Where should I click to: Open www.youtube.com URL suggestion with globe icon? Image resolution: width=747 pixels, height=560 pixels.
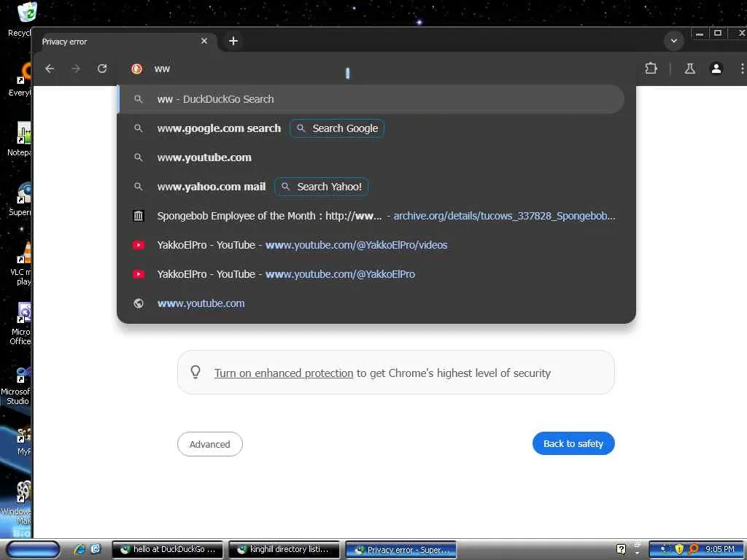376,303
